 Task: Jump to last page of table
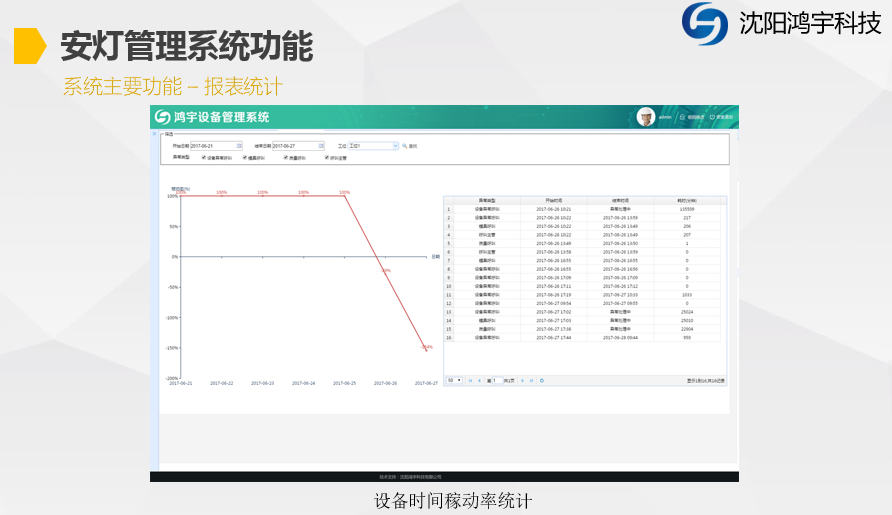coord(531,380)
